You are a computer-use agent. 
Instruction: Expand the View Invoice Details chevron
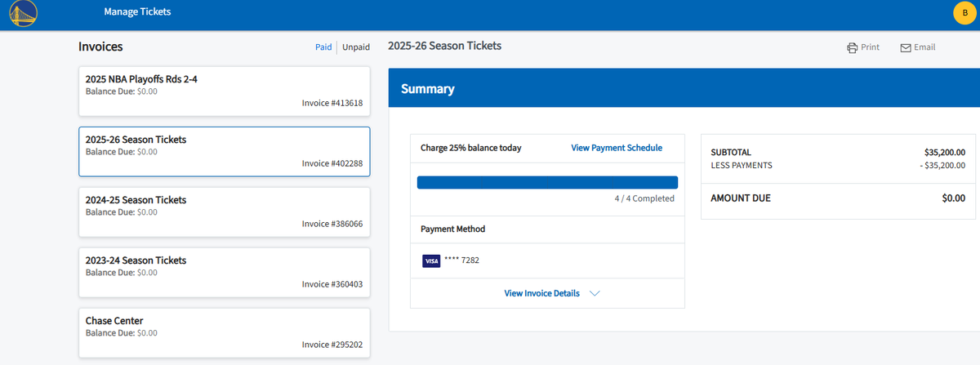tap(595, 294)
